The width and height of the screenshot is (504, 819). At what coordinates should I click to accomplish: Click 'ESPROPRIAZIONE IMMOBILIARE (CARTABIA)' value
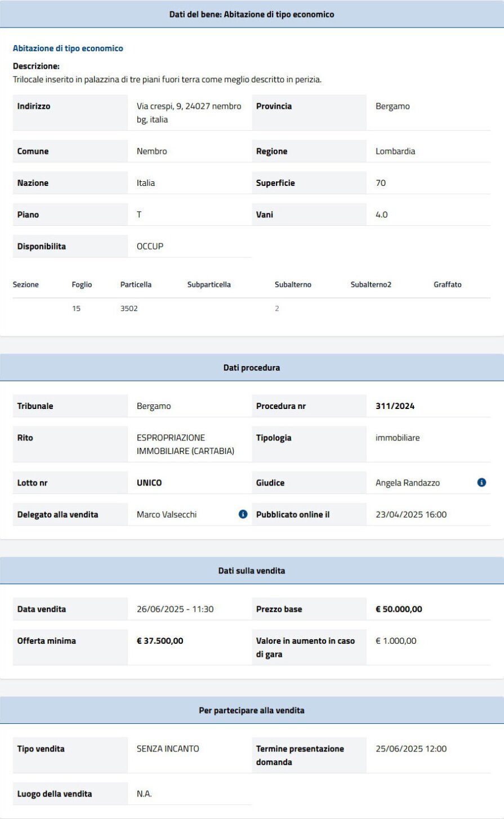[185, 444]
